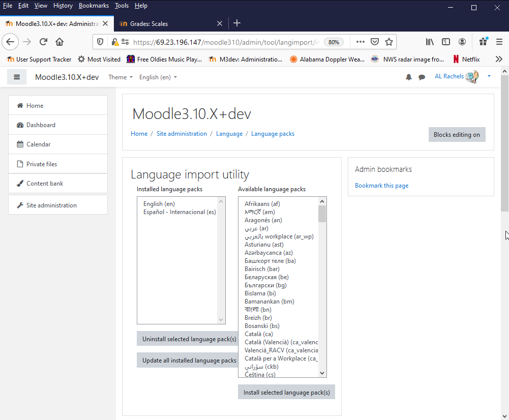Click the tracking protection shield icon
The image size is (509, 420).
pyautogui.click(x=100, y=42)
